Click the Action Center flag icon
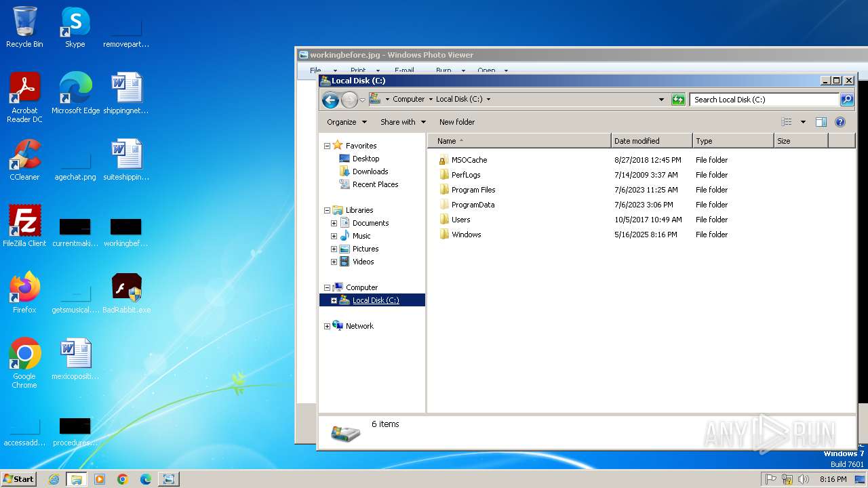The image size is (868, 488). coord(771,479)
